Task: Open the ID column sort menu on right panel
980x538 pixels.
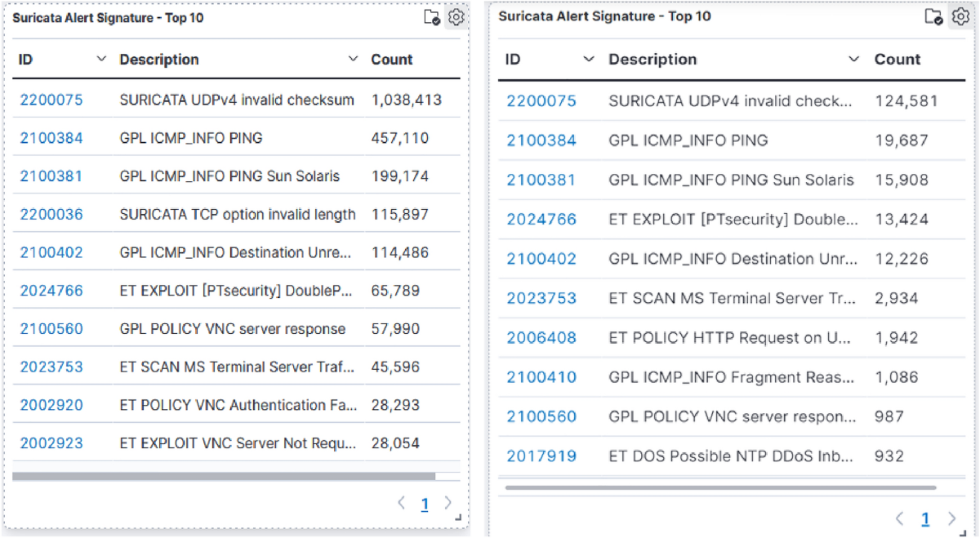Action: [x=590, y=59]
